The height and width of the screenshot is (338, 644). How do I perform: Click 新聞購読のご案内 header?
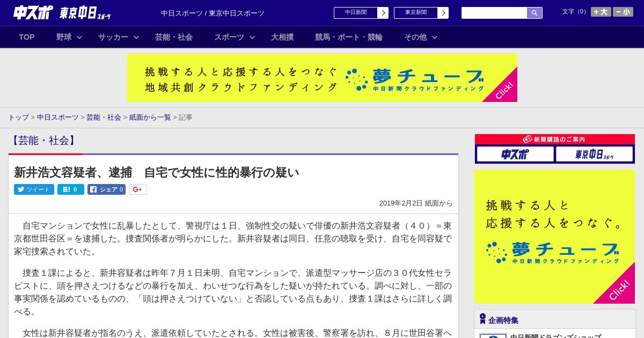click(x=554, y=139)
